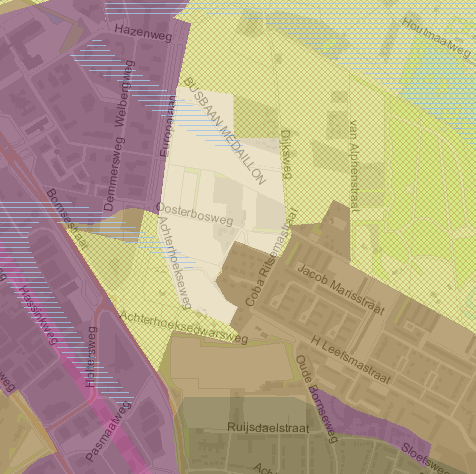Click the Pasmaatweg road label
Screen dimensions: 476x474
coord(108,431)
